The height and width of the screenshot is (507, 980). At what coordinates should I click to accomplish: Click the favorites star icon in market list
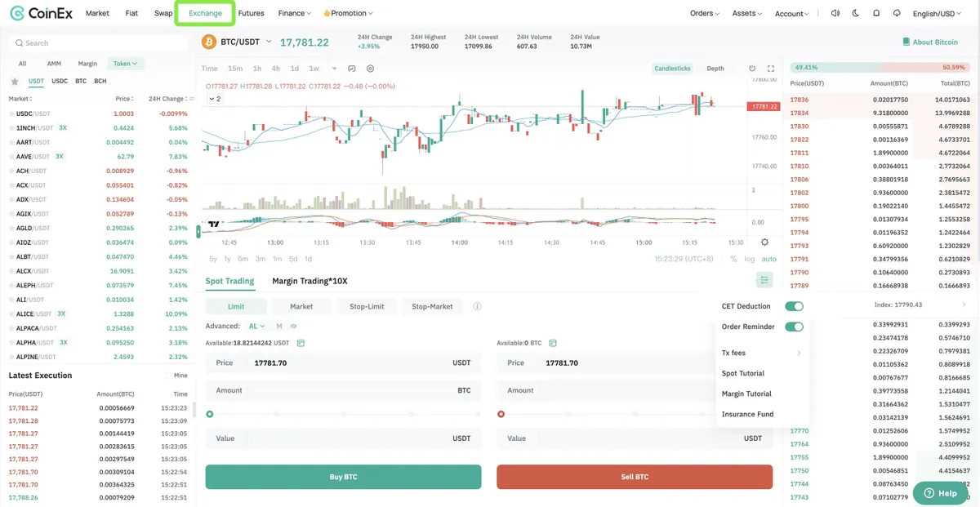[x=15, y=82]
